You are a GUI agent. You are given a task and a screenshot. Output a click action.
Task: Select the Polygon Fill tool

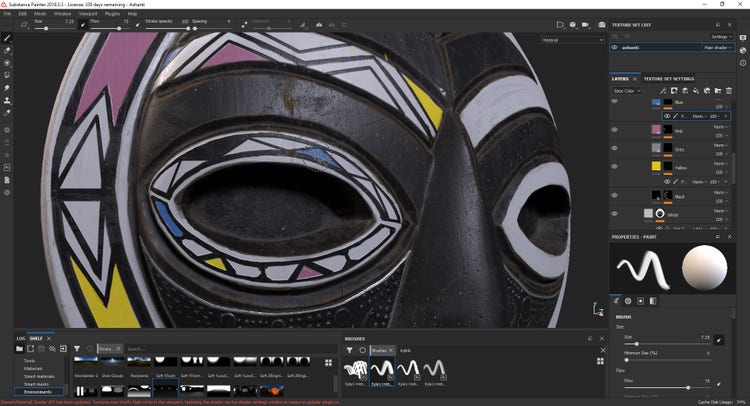(7, 75)
